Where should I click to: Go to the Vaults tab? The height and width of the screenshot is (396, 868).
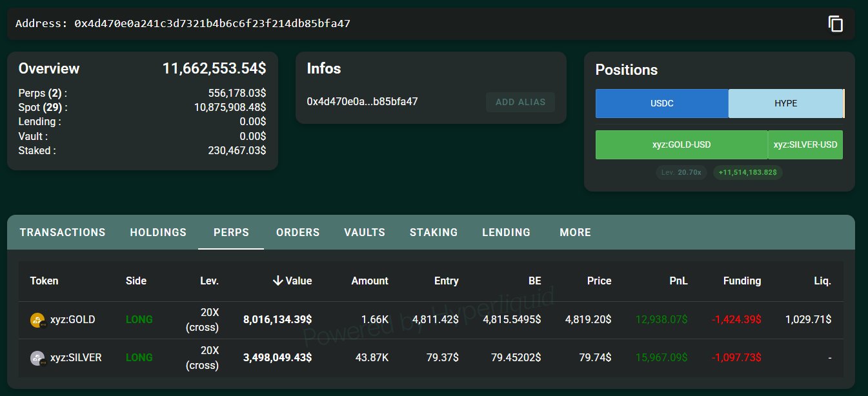click(365, 232)
